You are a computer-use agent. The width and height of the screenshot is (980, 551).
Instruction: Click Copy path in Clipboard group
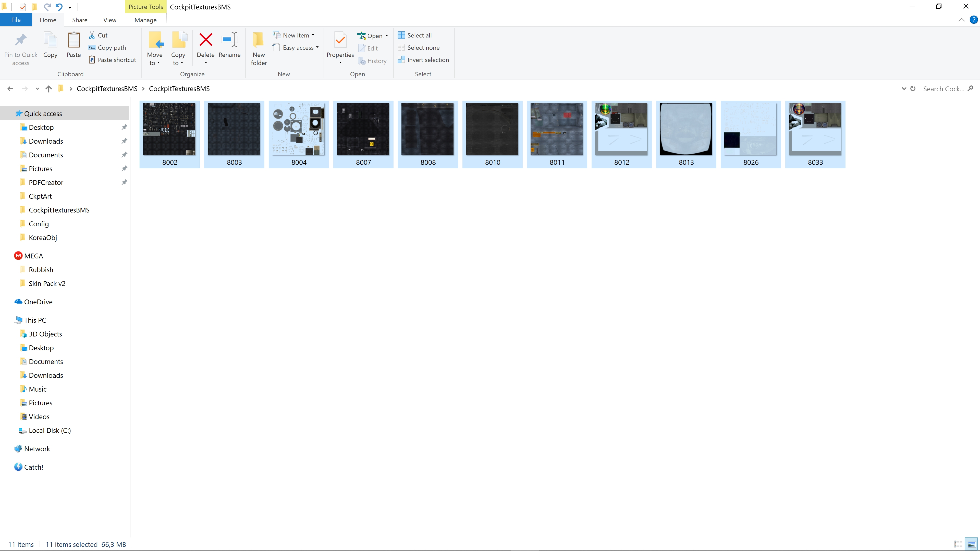pos(107,47)
